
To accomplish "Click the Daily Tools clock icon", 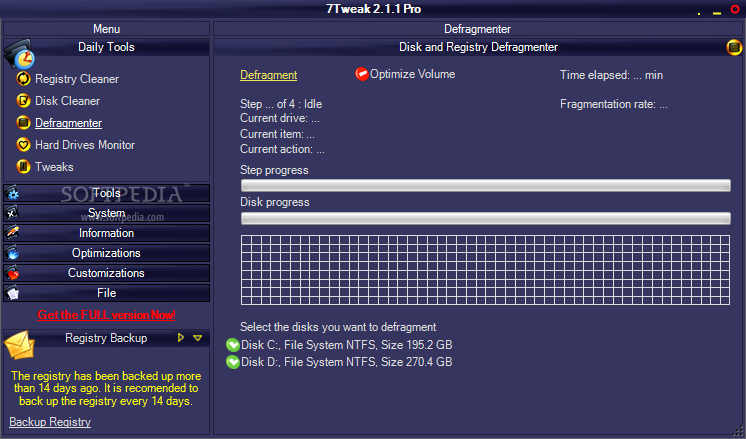I will click(19, 54).
